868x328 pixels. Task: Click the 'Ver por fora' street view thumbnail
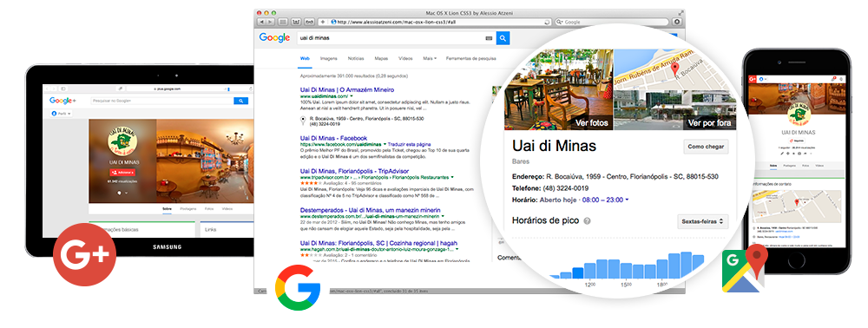[675, 110]
